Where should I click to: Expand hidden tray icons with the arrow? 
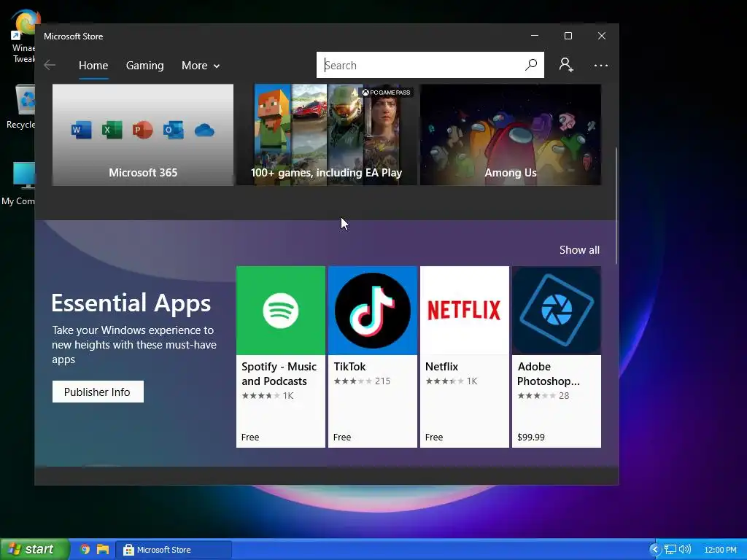click(655, 550)
